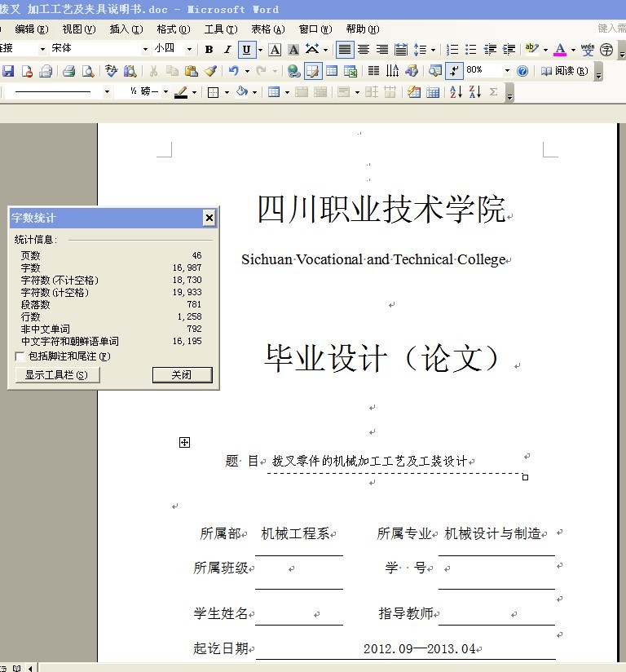Toggle Center alignment button
626x672 pixels.
(364, 50)
